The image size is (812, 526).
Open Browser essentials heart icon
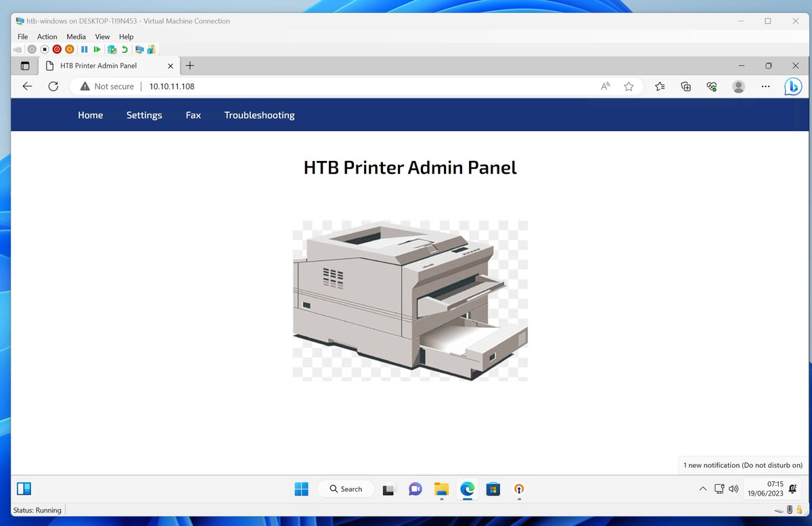(711, 86)
